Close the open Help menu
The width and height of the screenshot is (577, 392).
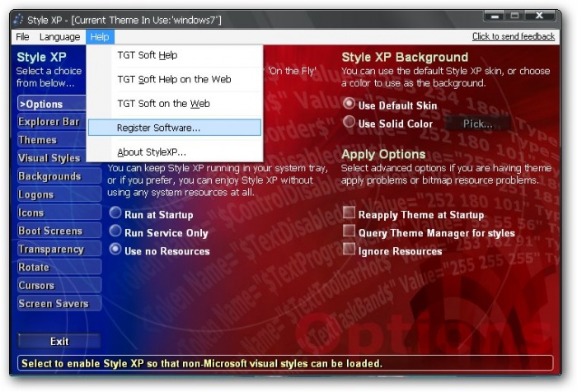click(100, 37)
